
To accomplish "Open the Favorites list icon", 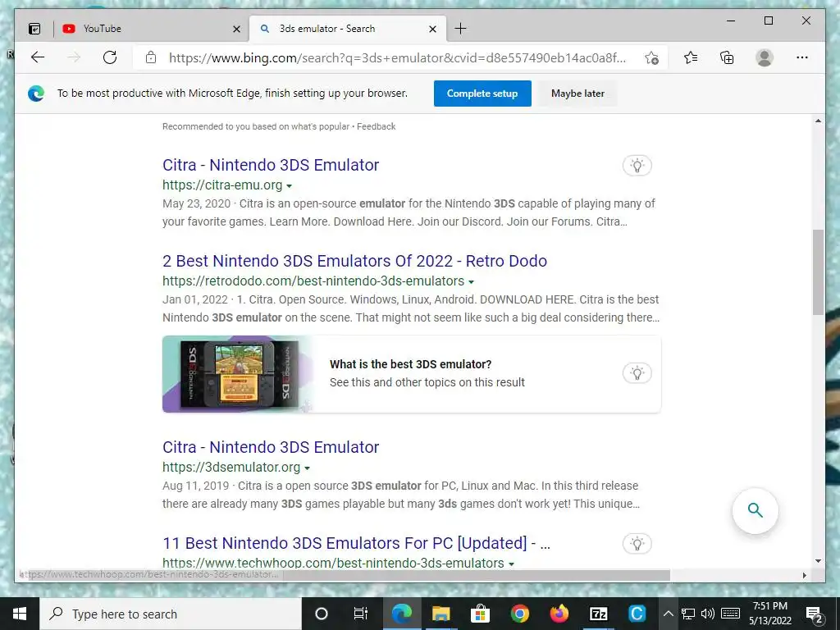I will coord(691,57).
